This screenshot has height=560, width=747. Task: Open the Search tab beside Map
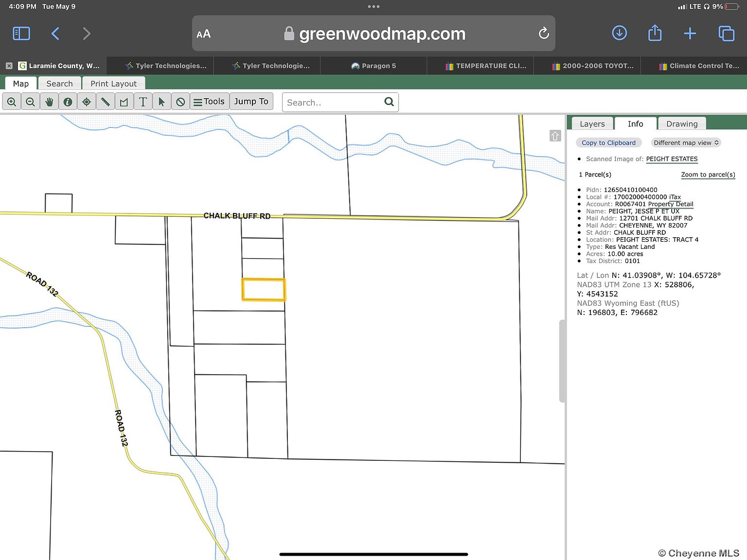tap(59, 83)
